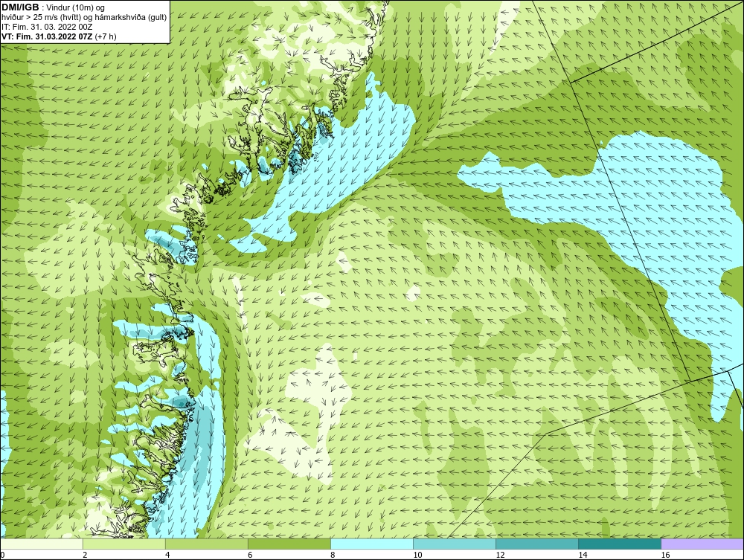Click the 10–12 m/s turquoise legend swatch

454,544
